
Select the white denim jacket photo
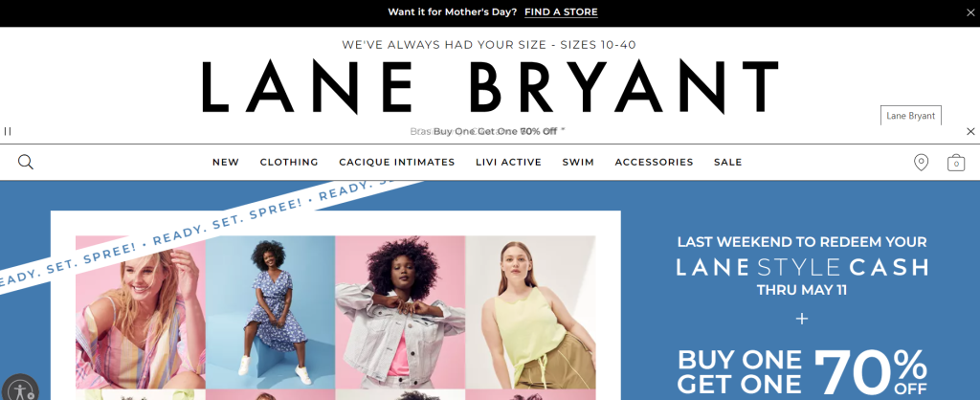(400, 312)
